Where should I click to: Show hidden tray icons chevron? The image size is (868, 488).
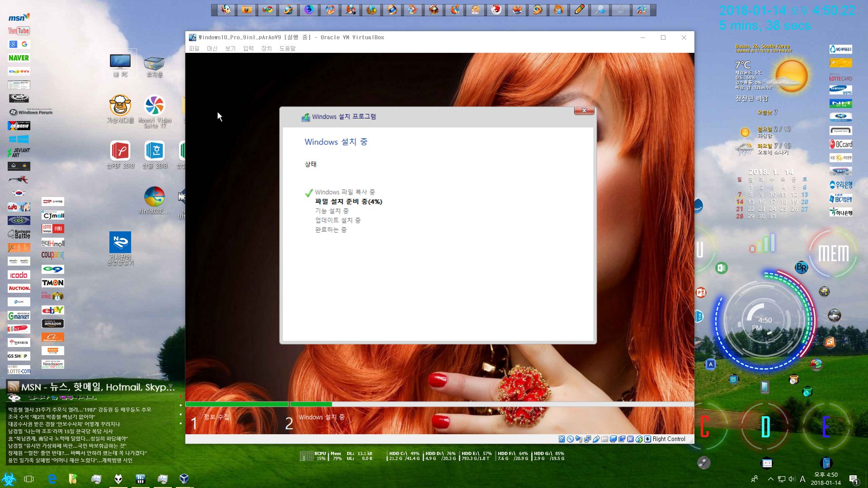coord(770,479)
